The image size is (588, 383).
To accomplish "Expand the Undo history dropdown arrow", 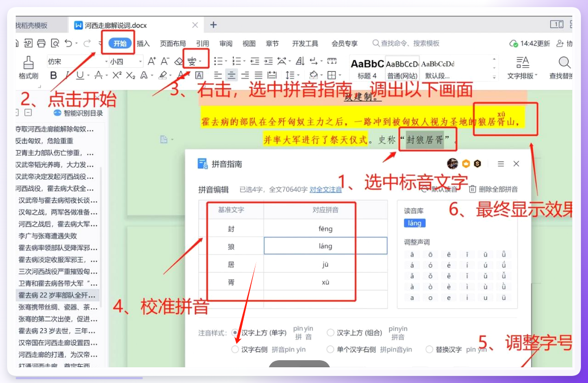I will click(x=76, y=43).
